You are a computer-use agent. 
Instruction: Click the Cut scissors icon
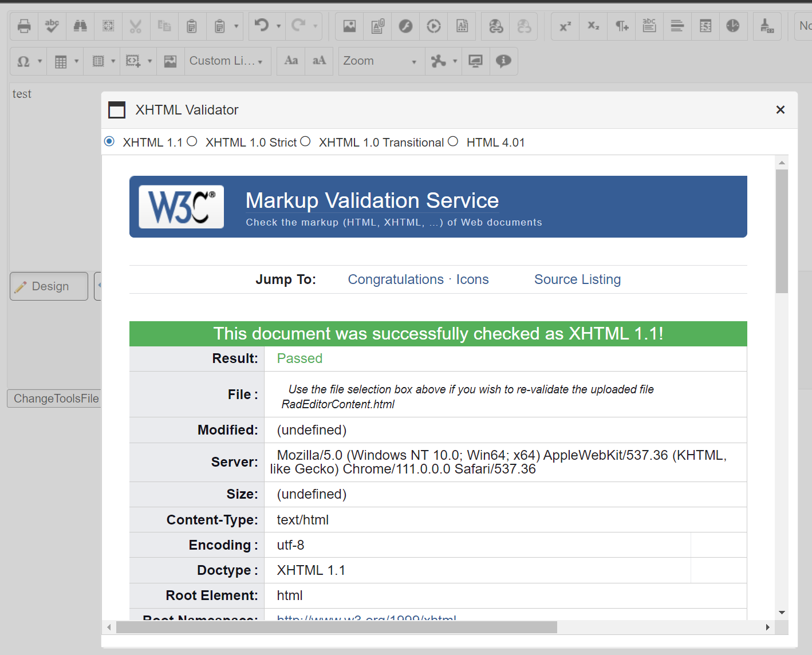136,26
